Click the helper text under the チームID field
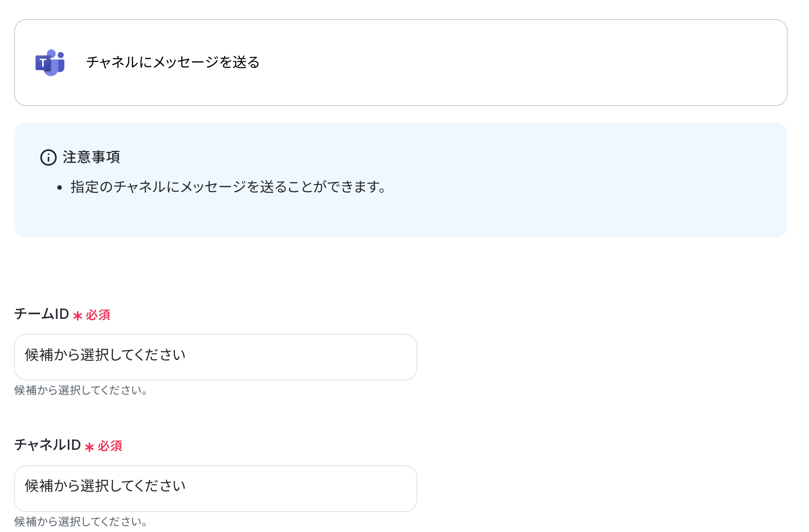This screenshot has height=532, width=809. (81, 390)
